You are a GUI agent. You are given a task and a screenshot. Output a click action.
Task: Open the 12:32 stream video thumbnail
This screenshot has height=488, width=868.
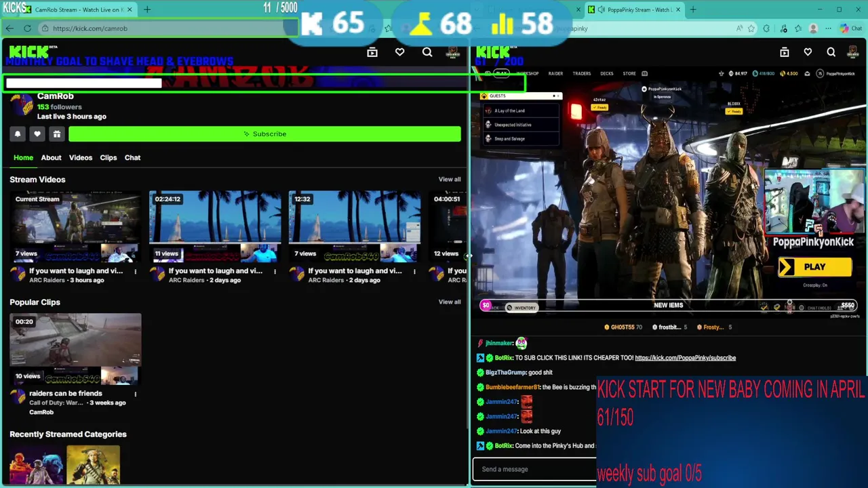click(x=355, y=227)
